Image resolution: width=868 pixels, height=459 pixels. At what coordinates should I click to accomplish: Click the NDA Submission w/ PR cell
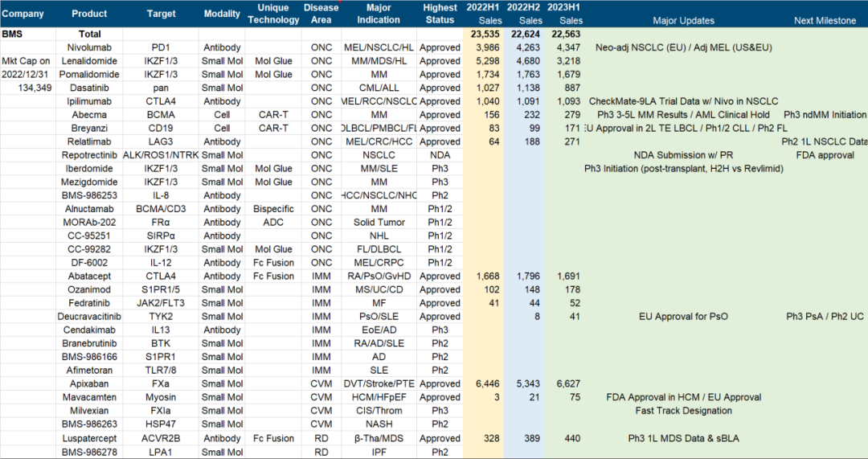click(x=684, y=155)
